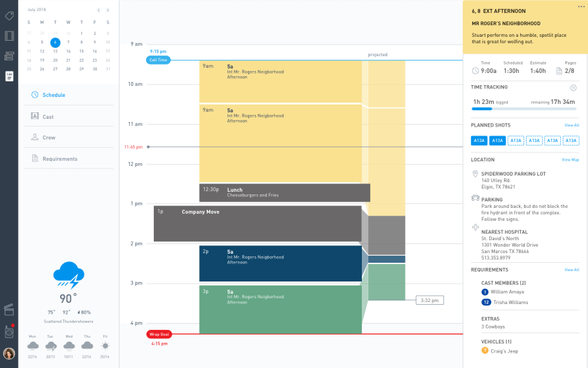The image size is (588, 368).
Task: Click the hospital phone number 513.353.8979
Action: [496, 258]
